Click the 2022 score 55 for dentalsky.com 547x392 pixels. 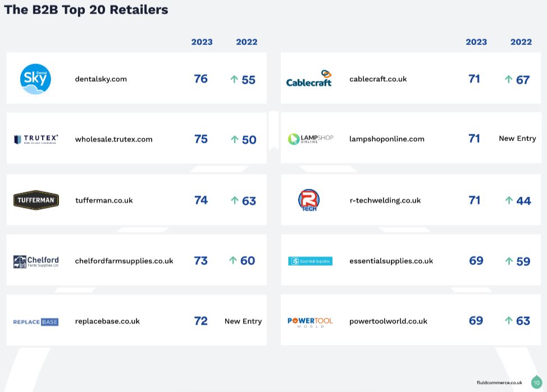pyautogui.click(x=248, y=80)
